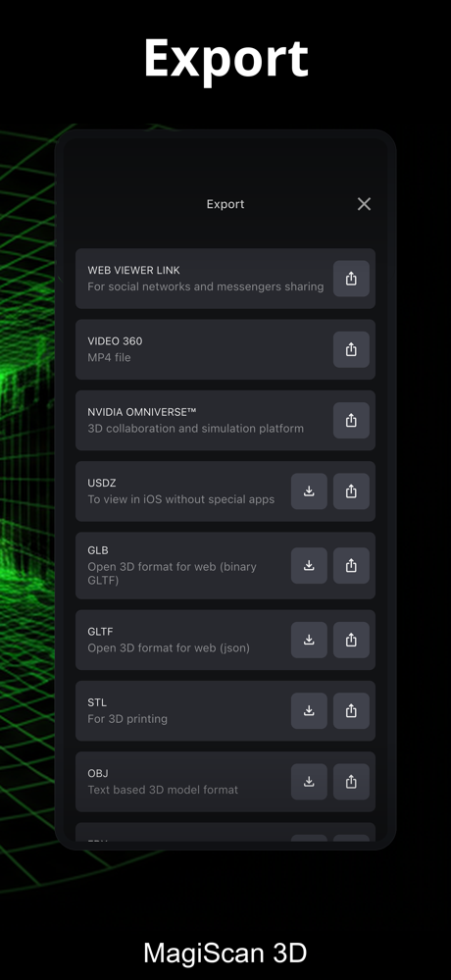
Task: Share the Web Viewer Link
Action: click(351, 279)
